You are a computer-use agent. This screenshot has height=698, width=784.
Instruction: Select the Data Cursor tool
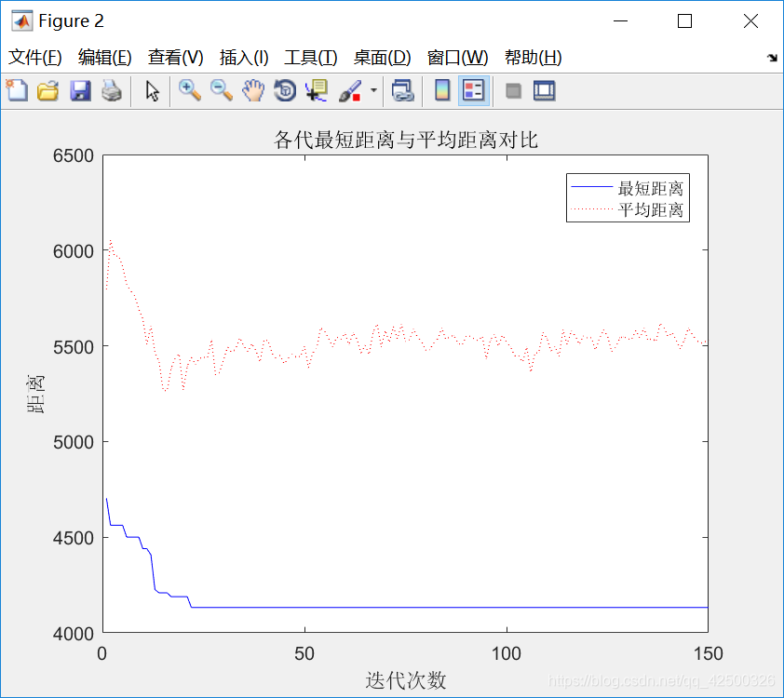[x=316, y=90]
